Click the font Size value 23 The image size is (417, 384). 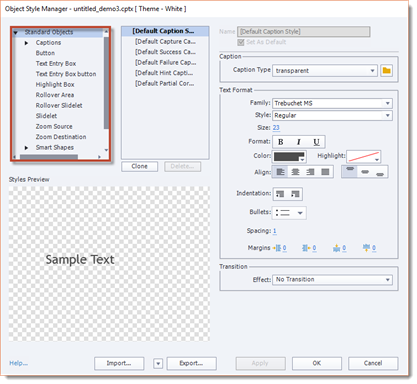point(276,128)
